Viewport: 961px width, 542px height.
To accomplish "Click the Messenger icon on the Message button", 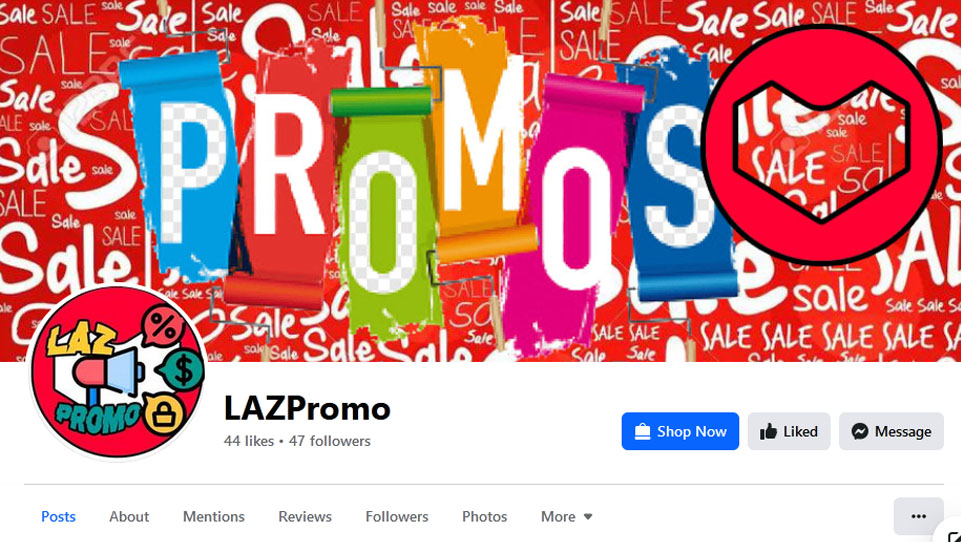I will pyautogui.click(x=859, y=432).
